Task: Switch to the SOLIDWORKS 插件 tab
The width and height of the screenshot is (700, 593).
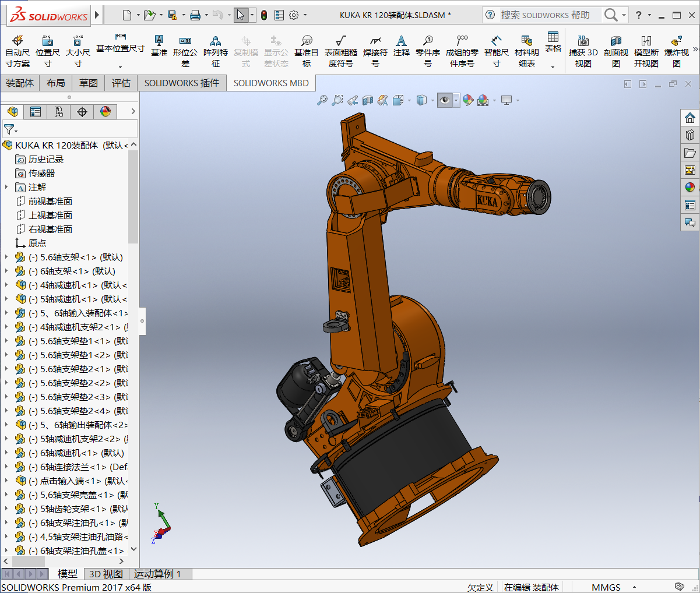Action: [182, 83]
